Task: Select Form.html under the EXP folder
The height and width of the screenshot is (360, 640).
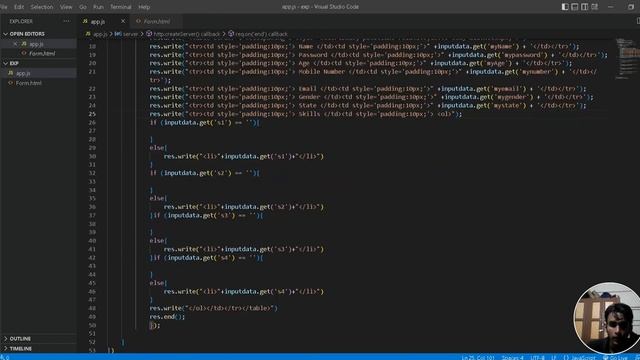Action: tap(29, 83)
